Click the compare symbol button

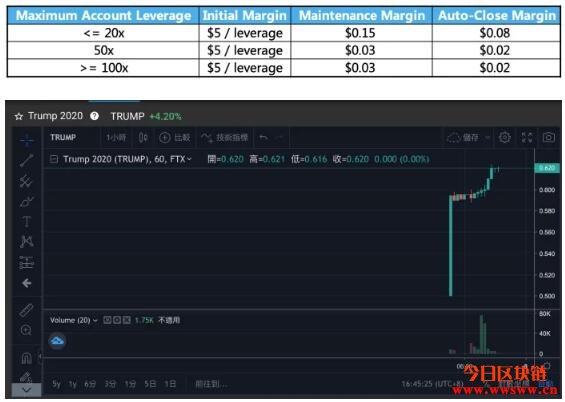pos(175,137)
